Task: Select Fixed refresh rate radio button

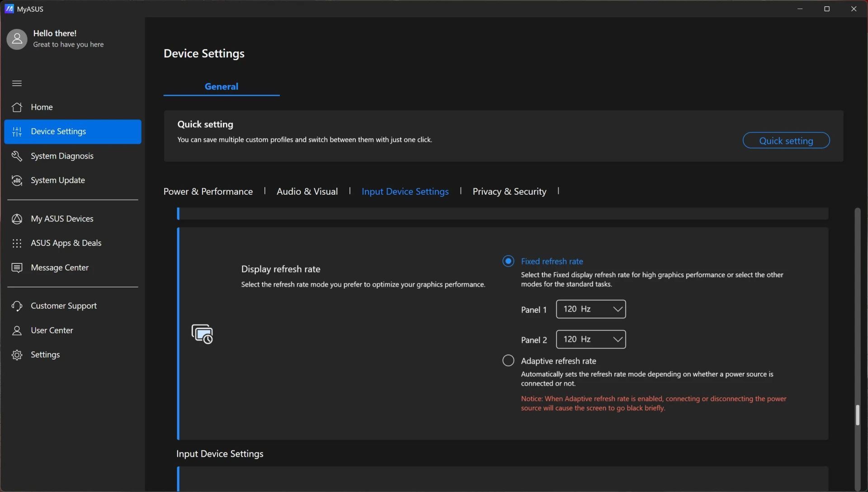Action: (508, 261)
